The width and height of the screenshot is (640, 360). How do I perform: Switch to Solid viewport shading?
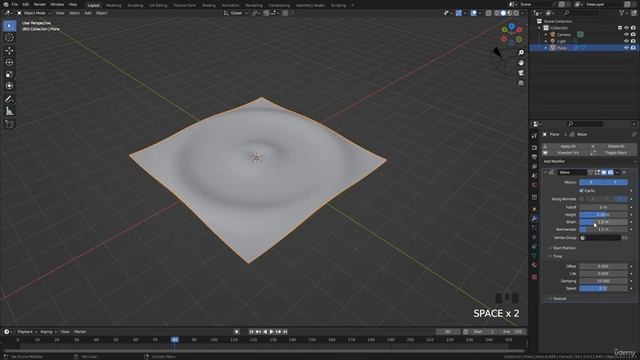point(503,13)
